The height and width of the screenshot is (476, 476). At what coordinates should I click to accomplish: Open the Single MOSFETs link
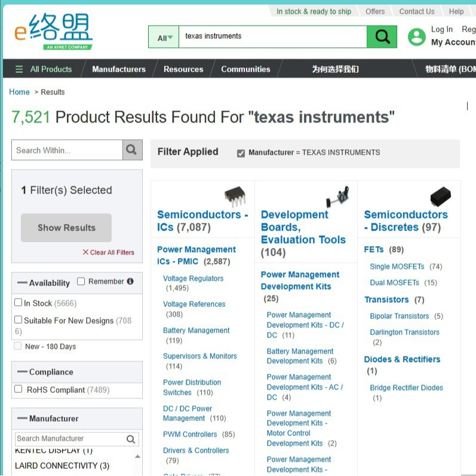[x=397, y=266]
